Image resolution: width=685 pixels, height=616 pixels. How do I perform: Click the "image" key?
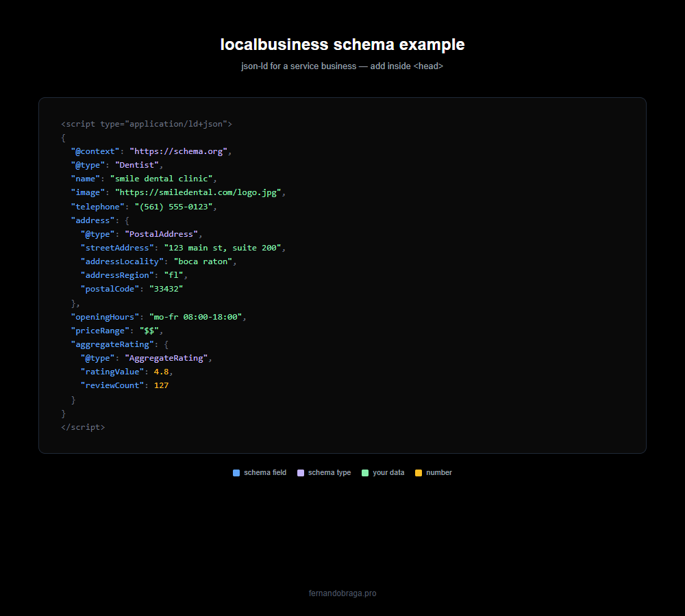(x=88, y=192)
